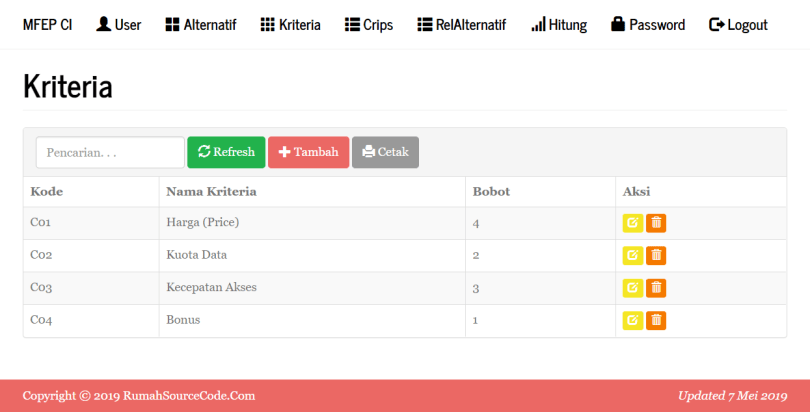Edit the Kuota Data criterion row

coord(632,255)
